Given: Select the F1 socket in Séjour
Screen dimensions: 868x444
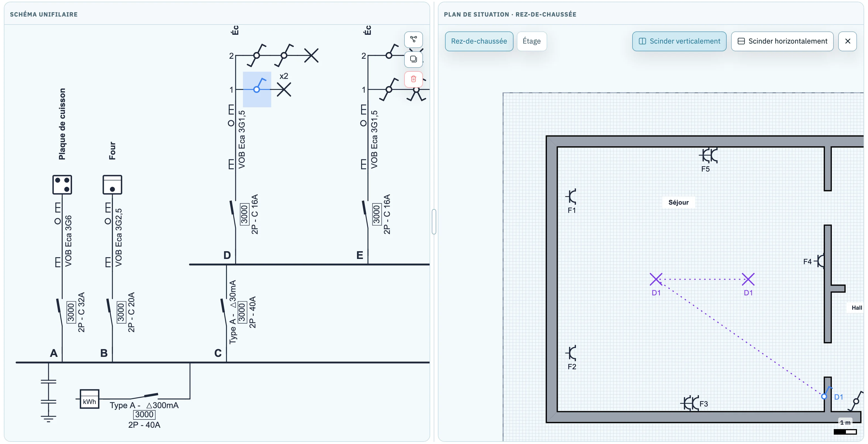Looking at the screenshot, I should [571, 197].
